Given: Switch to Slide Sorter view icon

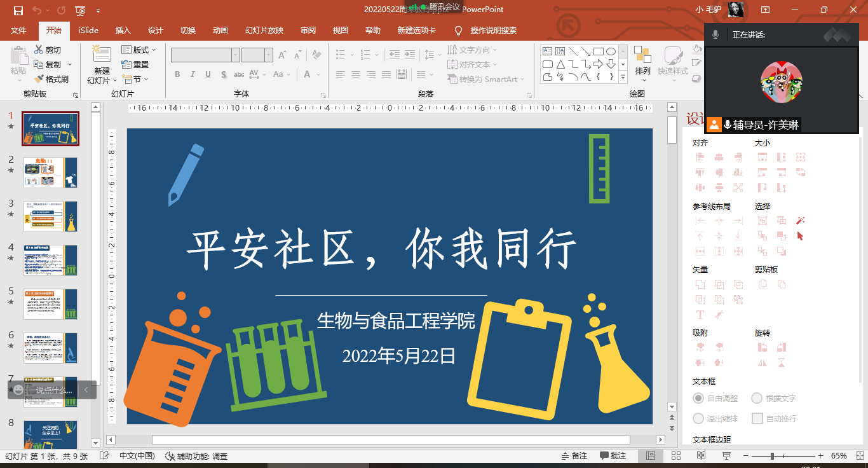Looking at the screenshot, I should click(675, 456).
